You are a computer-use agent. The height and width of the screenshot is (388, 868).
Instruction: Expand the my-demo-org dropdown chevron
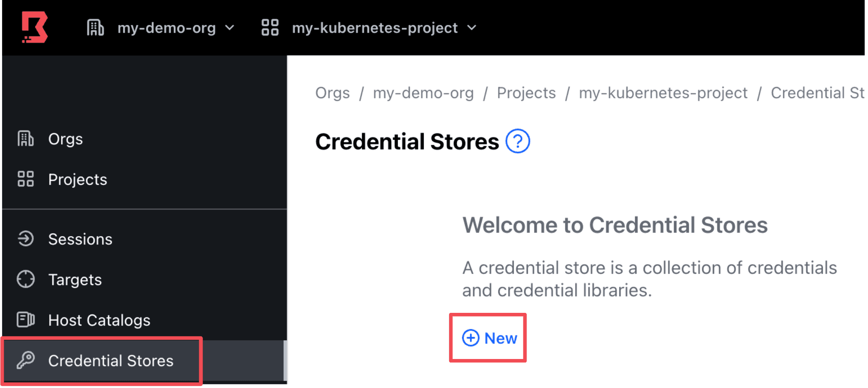pos(230,28)
